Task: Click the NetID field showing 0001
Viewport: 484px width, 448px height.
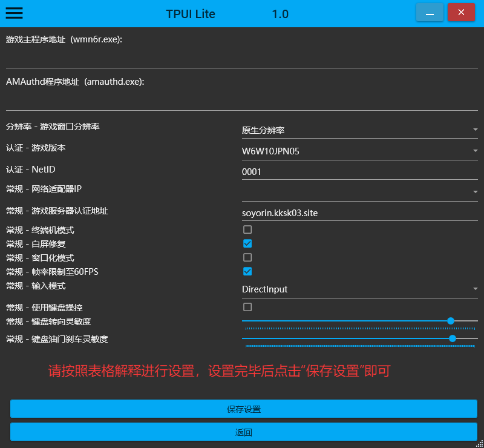Action: click(x=359, y=172)
